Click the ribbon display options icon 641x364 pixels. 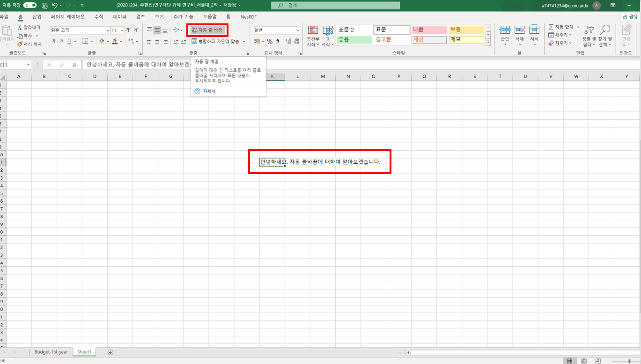(x=613, y=6)
